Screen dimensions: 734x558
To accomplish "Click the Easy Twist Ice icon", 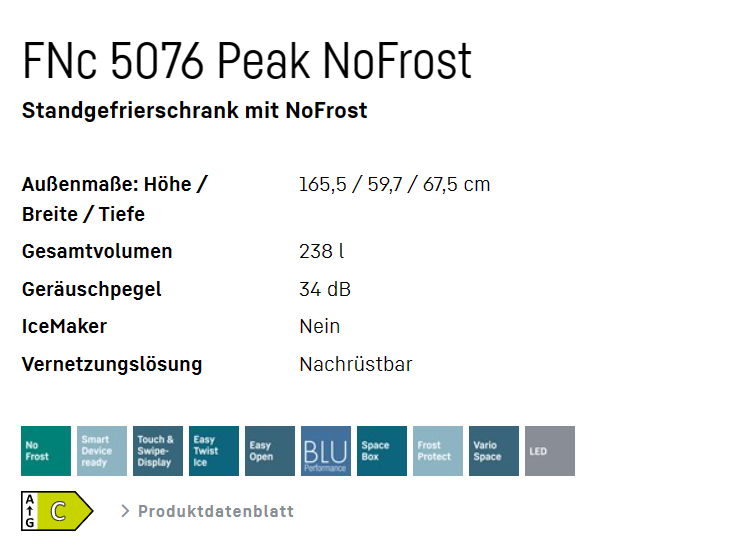I will pos(214,451).
